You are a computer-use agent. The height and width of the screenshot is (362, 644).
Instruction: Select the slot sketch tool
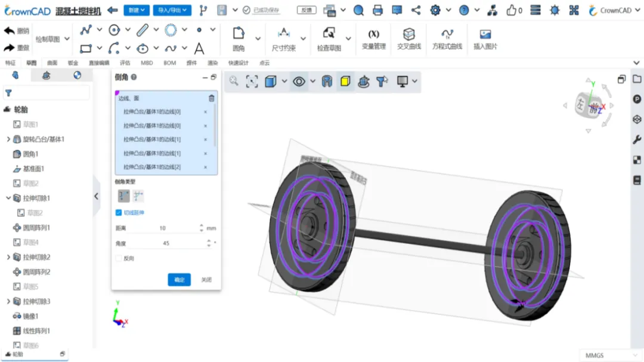click(x=142, y=30)
